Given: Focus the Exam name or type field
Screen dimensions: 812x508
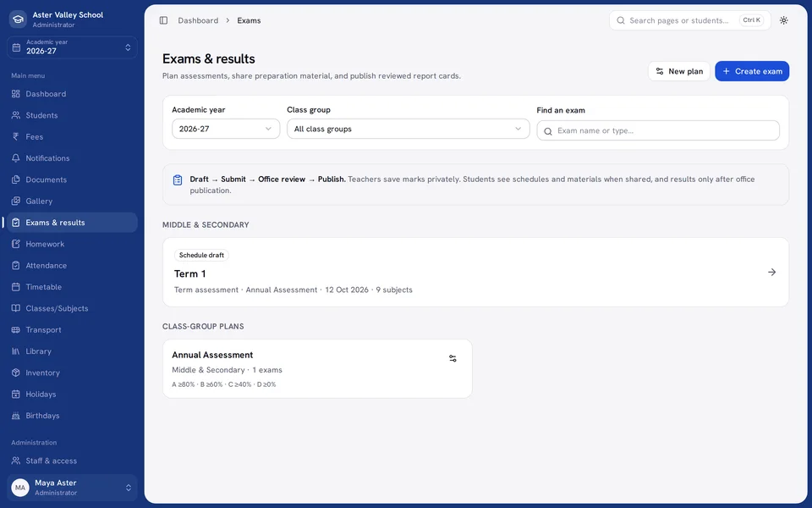Looking at the screenshot, I should [658, 130].
